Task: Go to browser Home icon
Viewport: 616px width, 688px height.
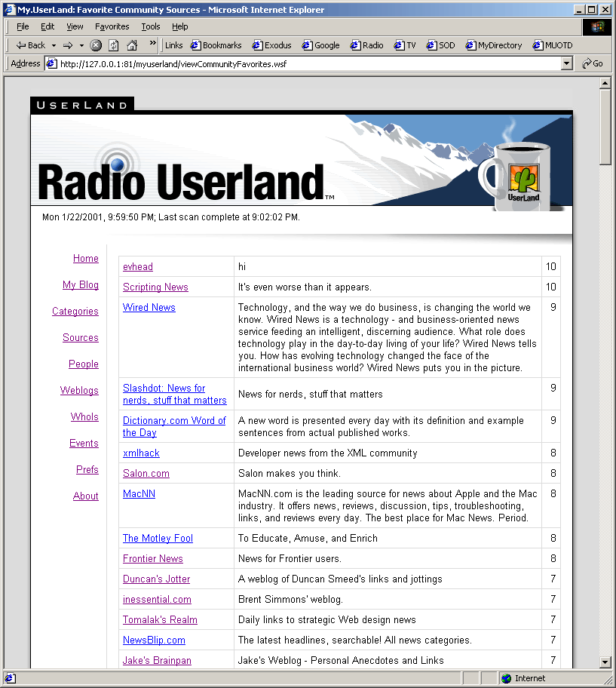Action: (132, 45)
